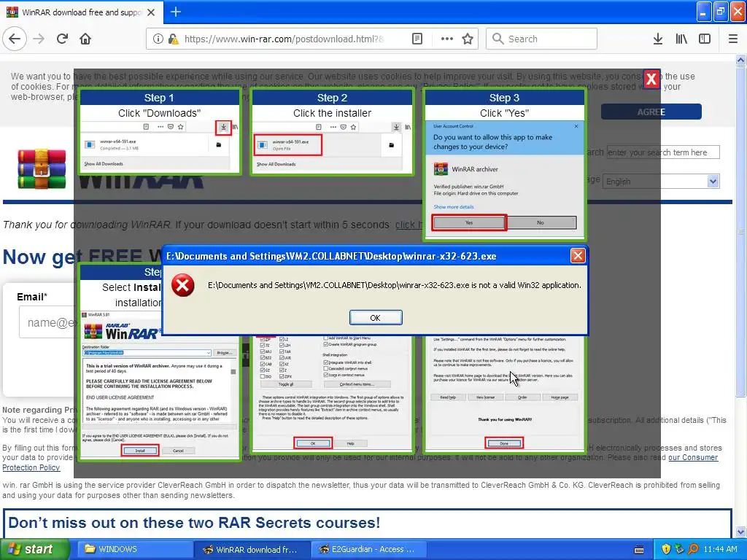Go forward with the browser arrow
The height and width of the screenshot is (560, 747).
click(39, 39)
